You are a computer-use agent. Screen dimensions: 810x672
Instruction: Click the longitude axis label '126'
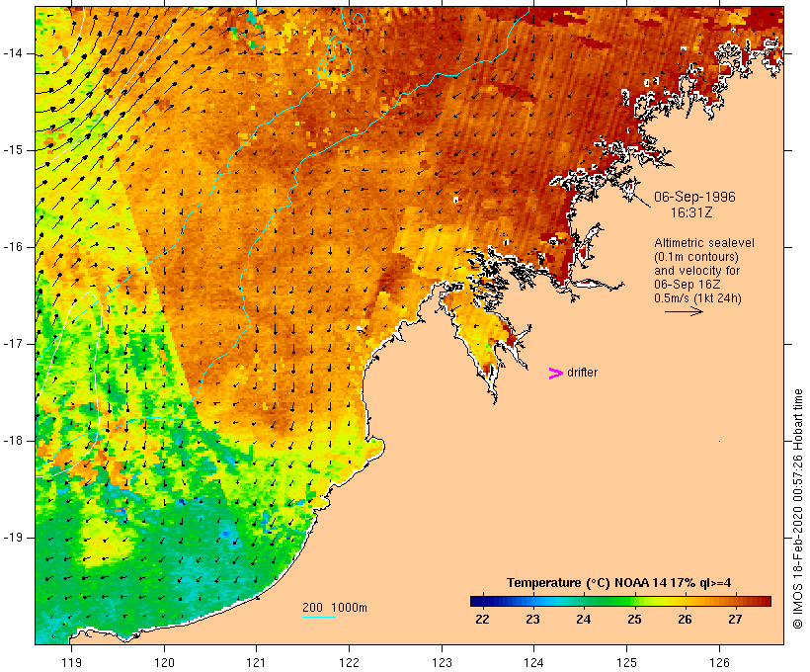coord(719,663)
